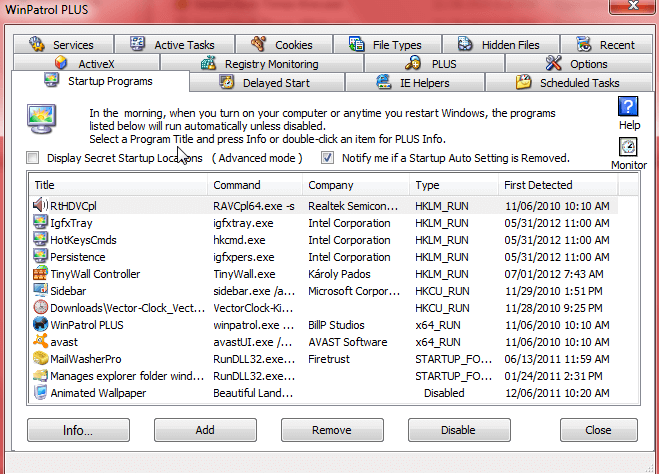Click the AVAST Software company cell
This screenshot has width=659, height=474.
tap(348, 342)
